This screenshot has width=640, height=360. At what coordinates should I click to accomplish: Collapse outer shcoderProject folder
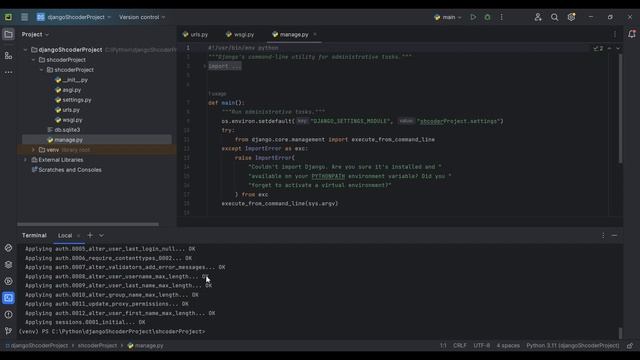[33, 60]
